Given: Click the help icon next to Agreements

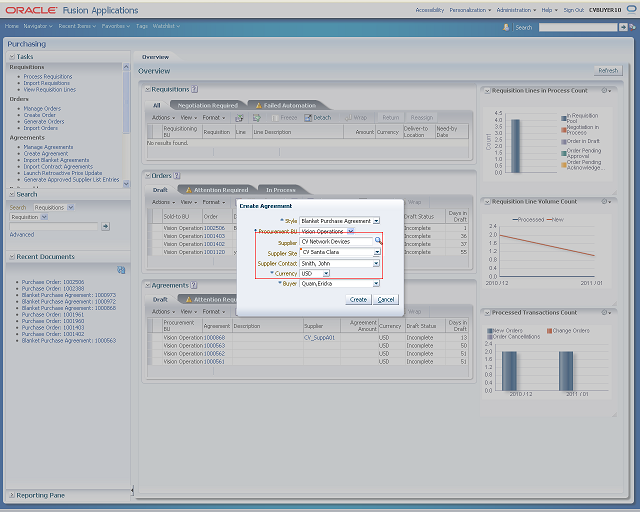Looking at the screenshot, I should click(x=194, y=285).
